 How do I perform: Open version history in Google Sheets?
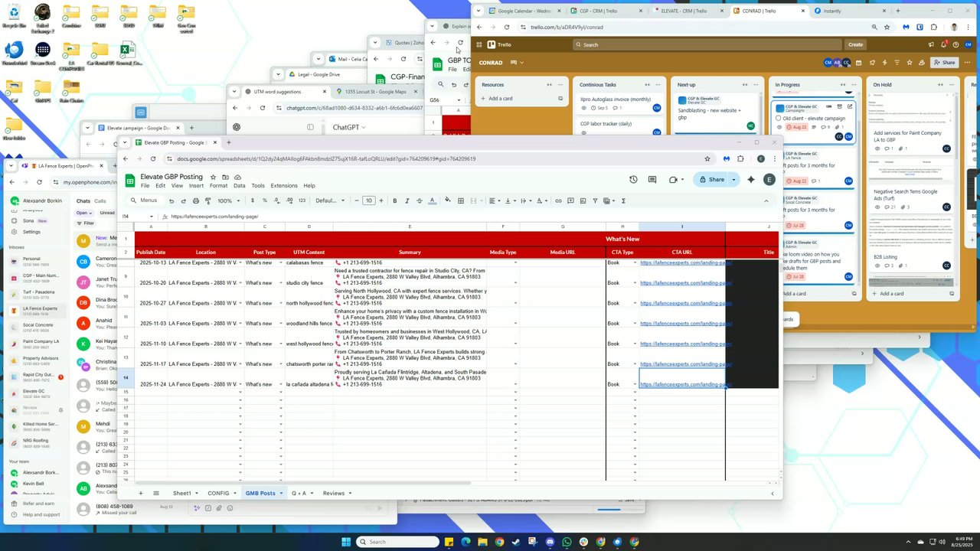tap(633, 180)
